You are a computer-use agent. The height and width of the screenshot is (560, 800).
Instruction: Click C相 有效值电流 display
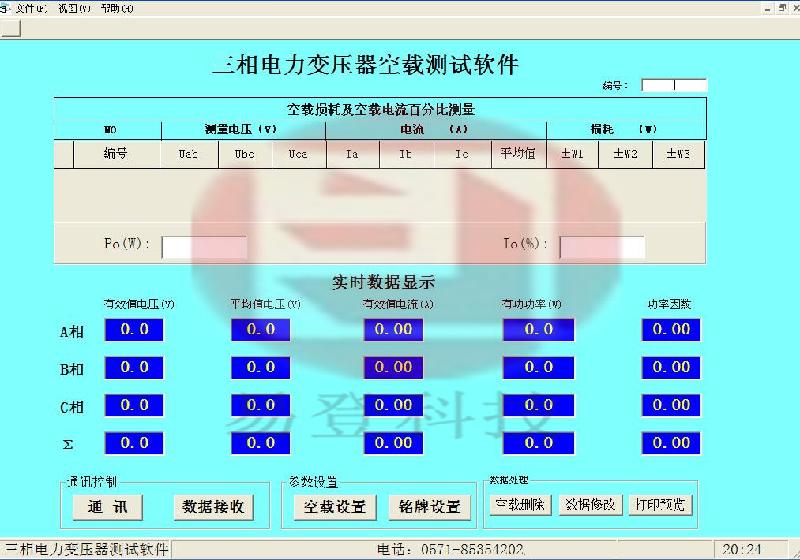click(x=393, y=405)
